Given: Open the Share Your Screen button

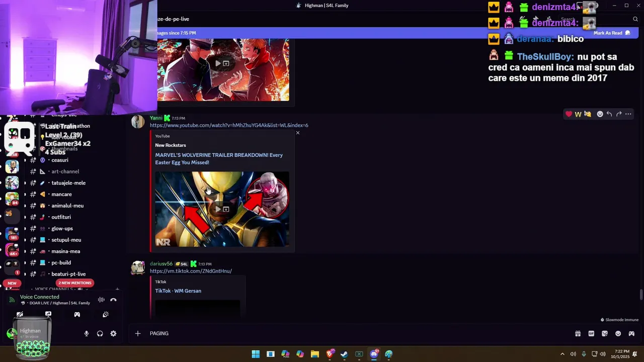Looking at the screenshot, I should pyautogui.click(x=48, y=314).
